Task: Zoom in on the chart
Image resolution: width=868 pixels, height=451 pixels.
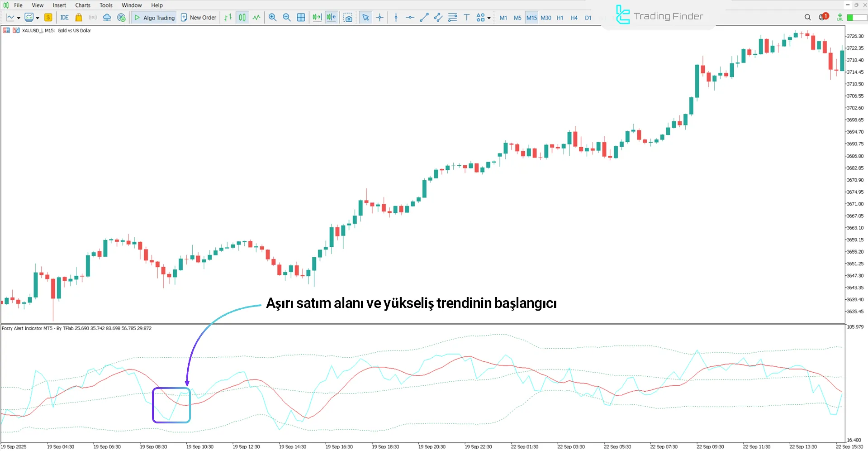Action: (x=272, y=17)
